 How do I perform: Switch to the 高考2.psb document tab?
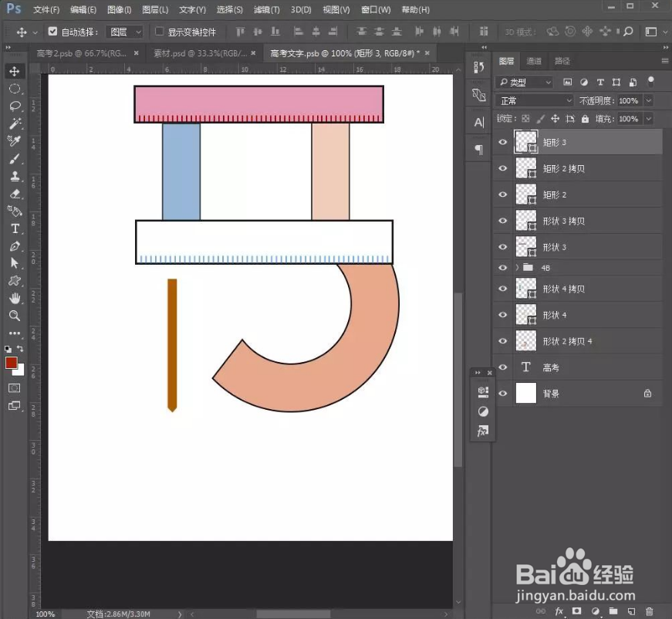pos(82,53)
